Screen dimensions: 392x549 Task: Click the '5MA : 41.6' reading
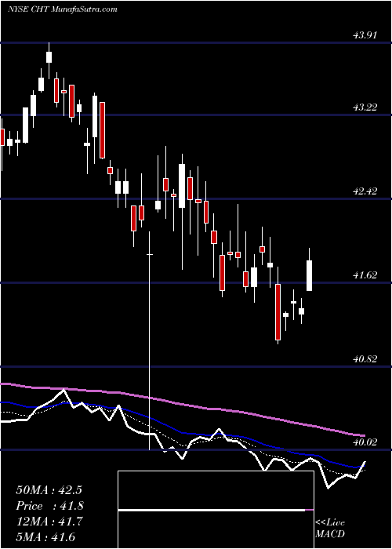point(45,537)
